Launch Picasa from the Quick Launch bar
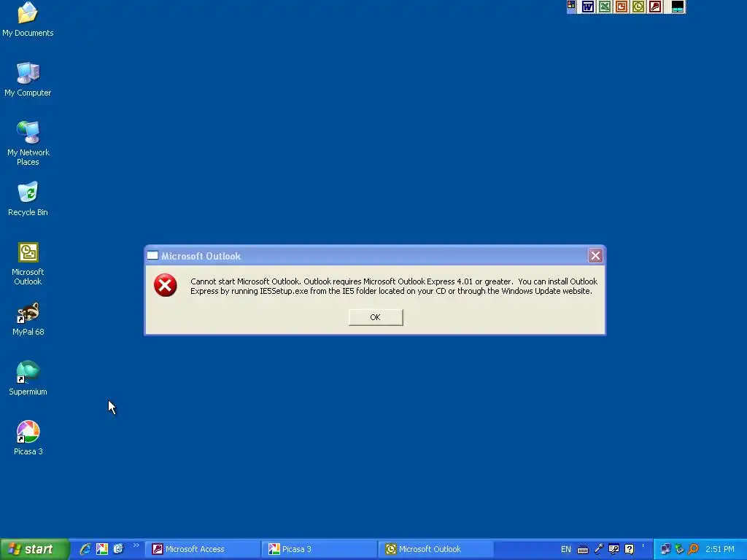Image resolution: width=747 pixels, height=560 pixels. 102,549
